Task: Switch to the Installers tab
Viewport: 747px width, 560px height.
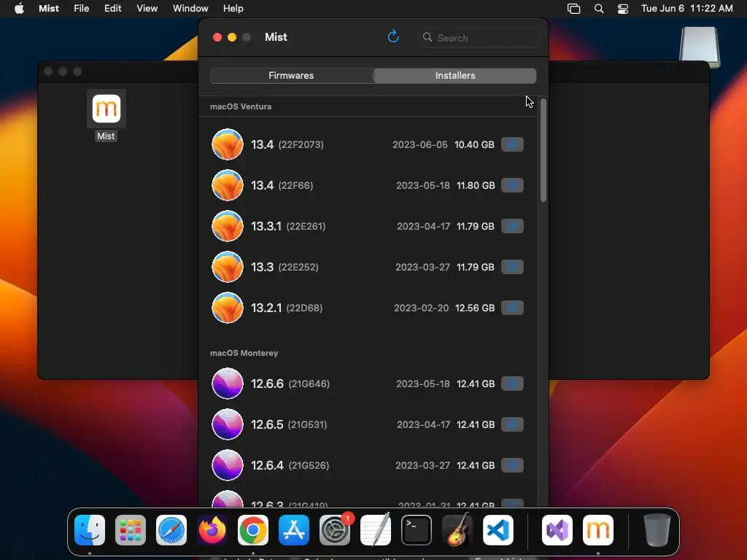Action: point(455,75)
